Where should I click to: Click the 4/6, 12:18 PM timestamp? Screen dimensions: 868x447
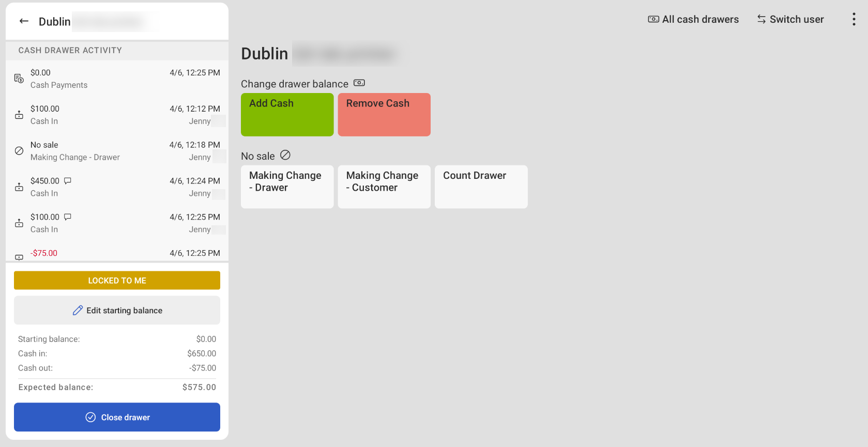point(195,145)
